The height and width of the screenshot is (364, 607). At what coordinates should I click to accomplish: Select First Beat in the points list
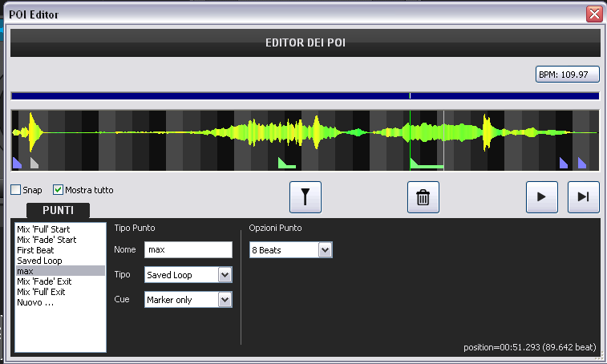pyautogui.click(x=35, y=250)
